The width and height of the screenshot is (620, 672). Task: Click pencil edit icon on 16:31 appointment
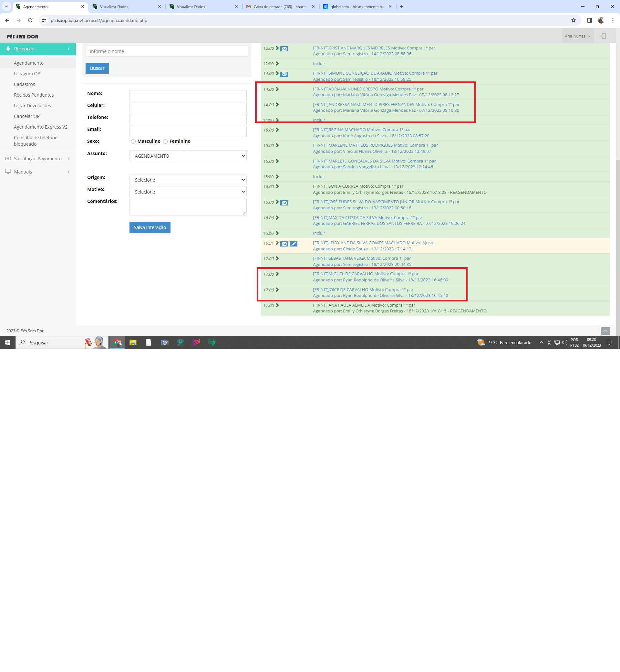pos(293,244)
